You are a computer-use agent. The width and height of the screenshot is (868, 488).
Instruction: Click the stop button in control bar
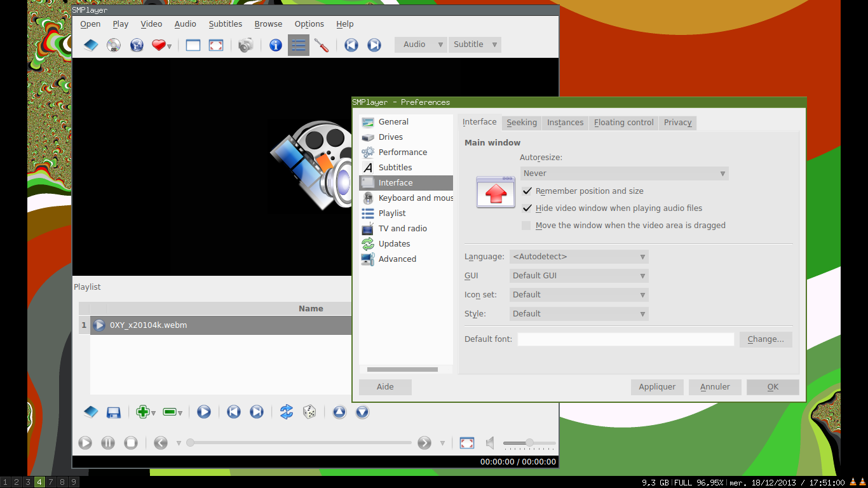(x=131, y=443)
